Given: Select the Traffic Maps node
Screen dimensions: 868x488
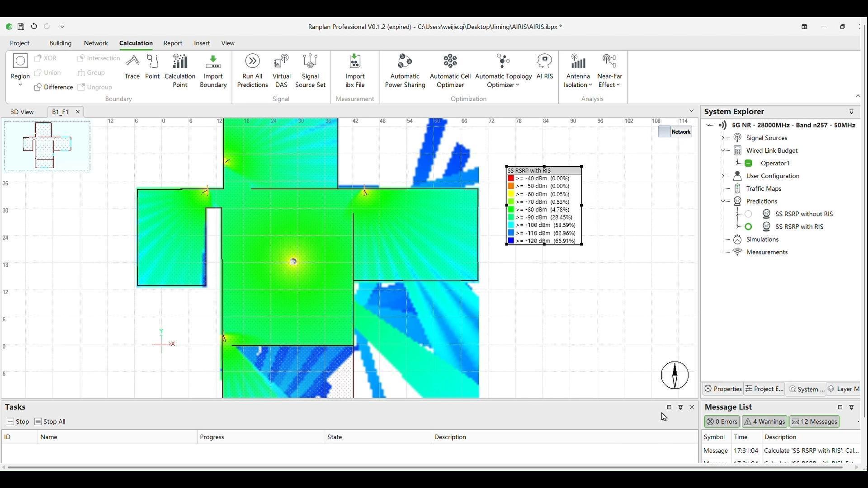Looking at the screenshot, I should [x=764, y=188].
